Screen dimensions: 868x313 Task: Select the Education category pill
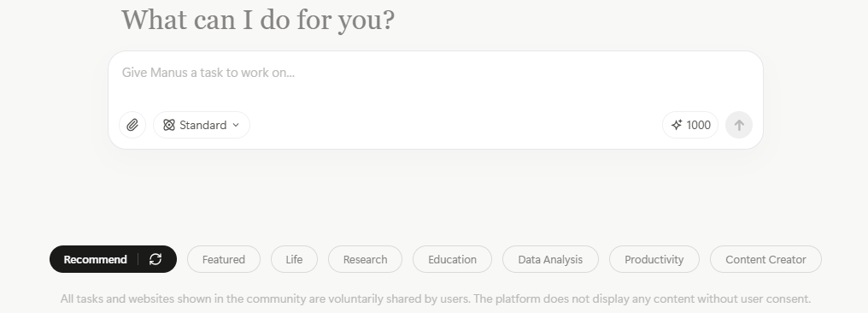click(x=452, y=259)
